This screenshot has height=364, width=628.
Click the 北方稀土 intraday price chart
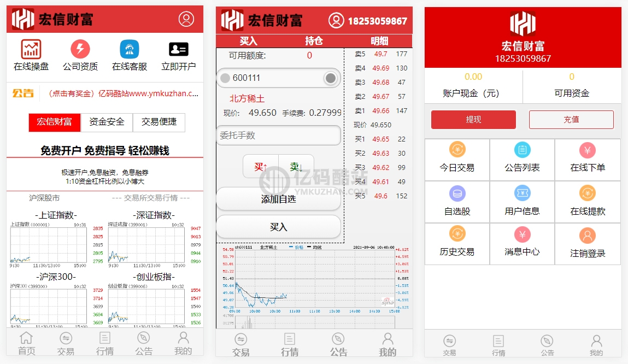click(315, 279)
